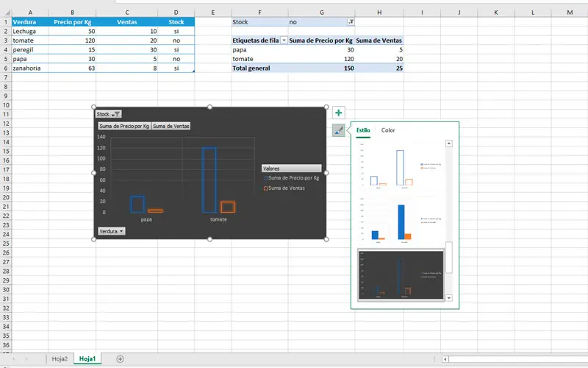Select the Suma de Ventas pivot header
Image resolution: width=588 pixels, height=368 pixels.
379,40
